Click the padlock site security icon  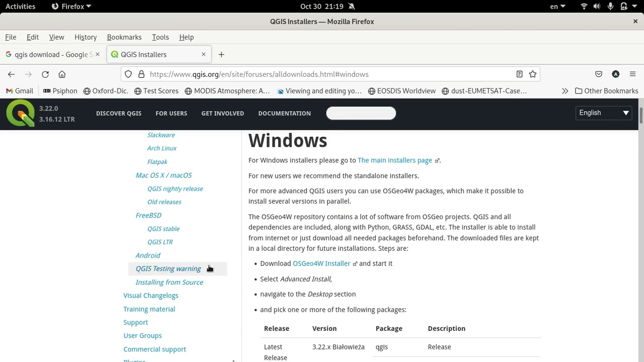point(141,74)
